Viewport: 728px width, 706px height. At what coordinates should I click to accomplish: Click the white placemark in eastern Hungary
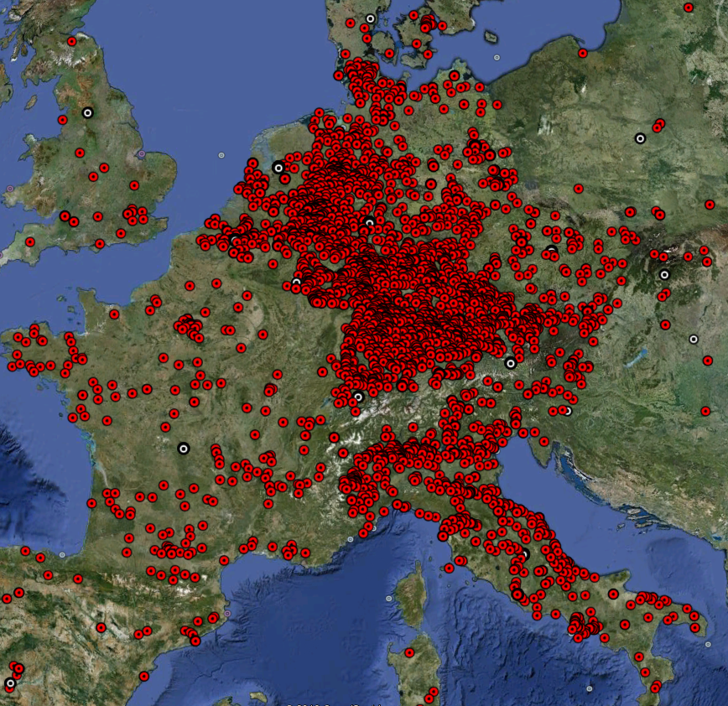coord(693,340)
